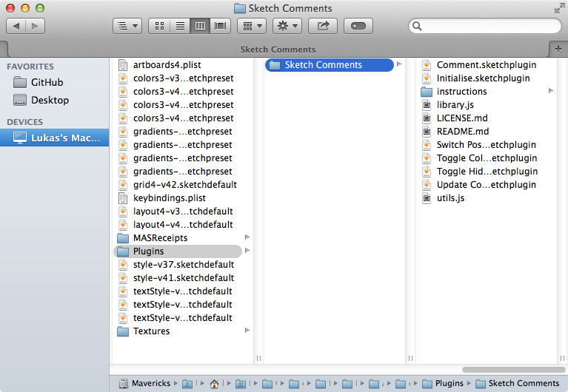The height and width of the screenshot is (392, 568).
Task: Click home folder icon in path bar
Action: click(x=214, y=384)
